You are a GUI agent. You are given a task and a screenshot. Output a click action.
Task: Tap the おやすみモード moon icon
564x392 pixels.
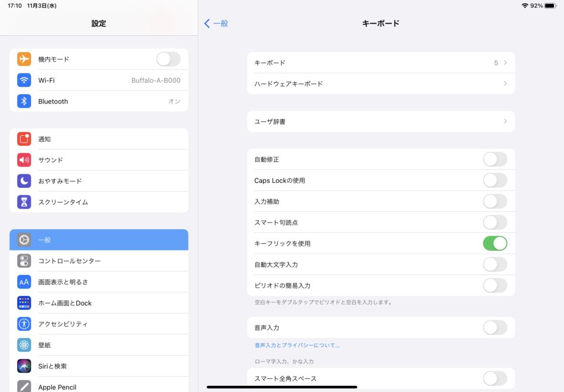[x=24, y=181]
